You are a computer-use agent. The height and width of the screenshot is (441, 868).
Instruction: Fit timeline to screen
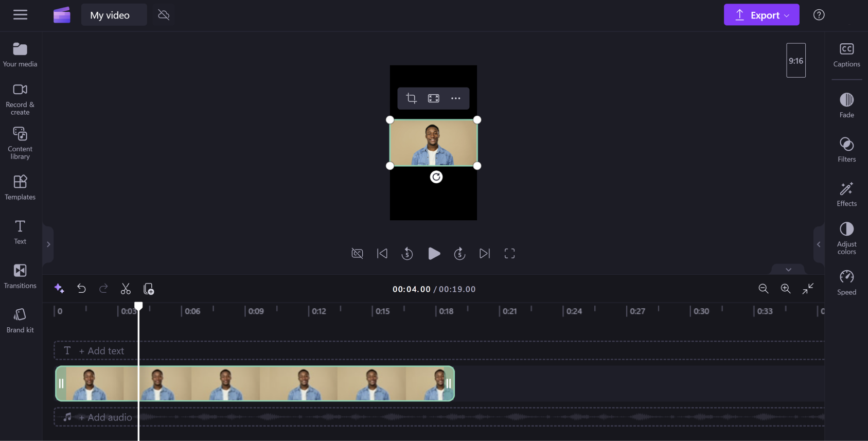(808, 289)
